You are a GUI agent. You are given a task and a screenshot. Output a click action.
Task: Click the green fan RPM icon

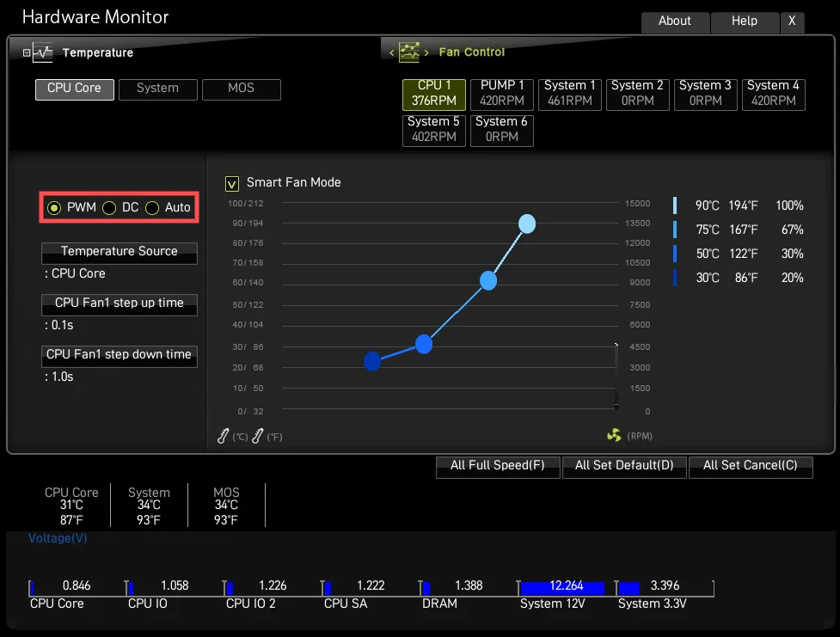tap(613, 436)
